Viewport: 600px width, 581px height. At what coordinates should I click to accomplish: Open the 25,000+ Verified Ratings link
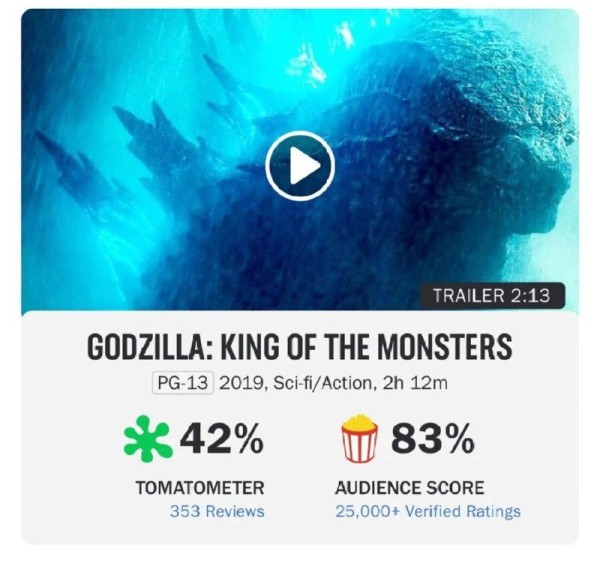click(x=428, y=511)
